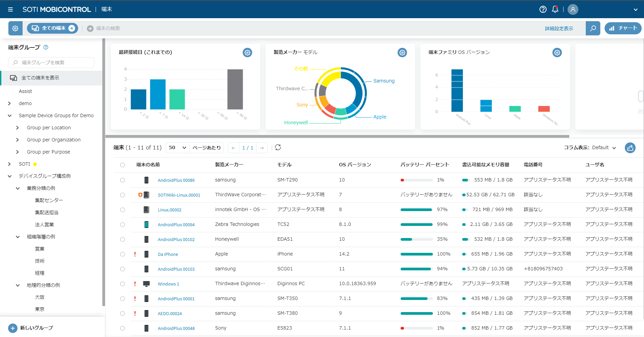Open the チャート button

tap(623, 28)
